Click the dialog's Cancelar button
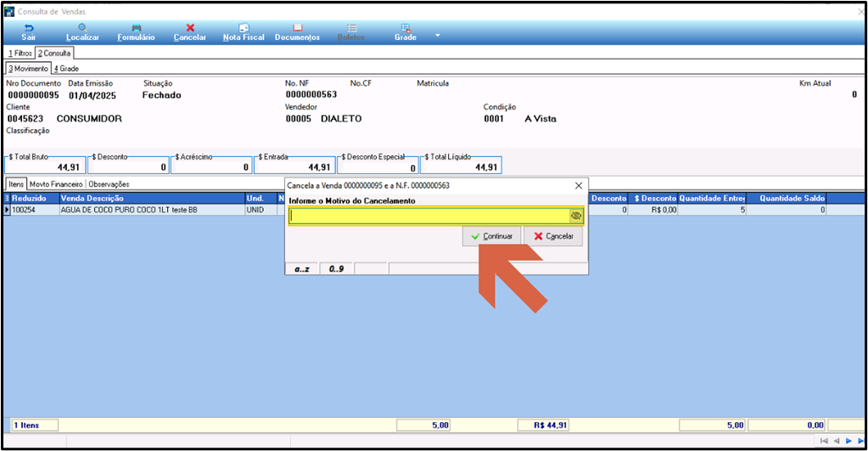 [553, 236]
